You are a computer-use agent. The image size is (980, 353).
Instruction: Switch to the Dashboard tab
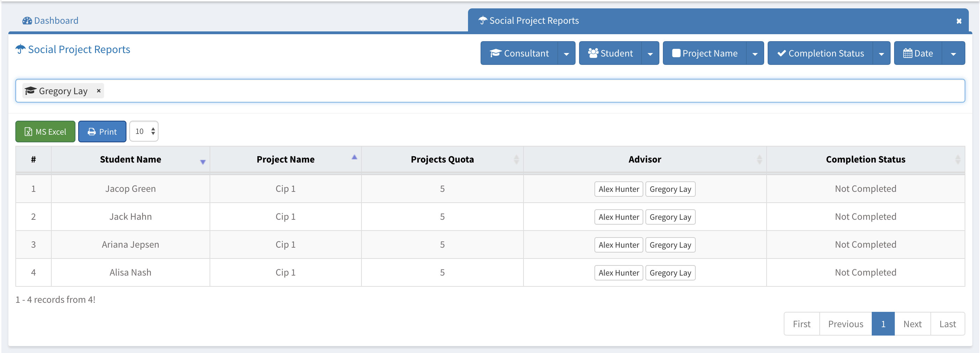pyautogui.click(x=51, y=21)
